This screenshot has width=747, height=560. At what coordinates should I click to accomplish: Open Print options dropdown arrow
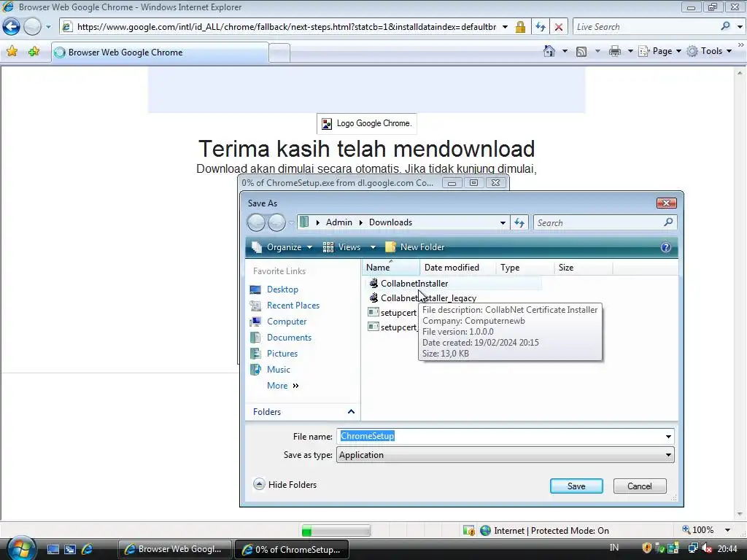click(x=630, y=51)
